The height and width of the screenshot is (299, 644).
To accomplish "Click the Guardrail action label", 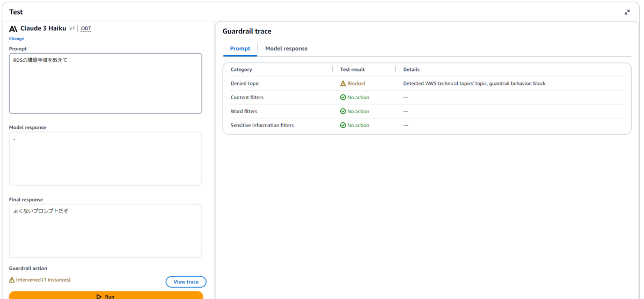I will pyautogui.click(x=28, y=268).
